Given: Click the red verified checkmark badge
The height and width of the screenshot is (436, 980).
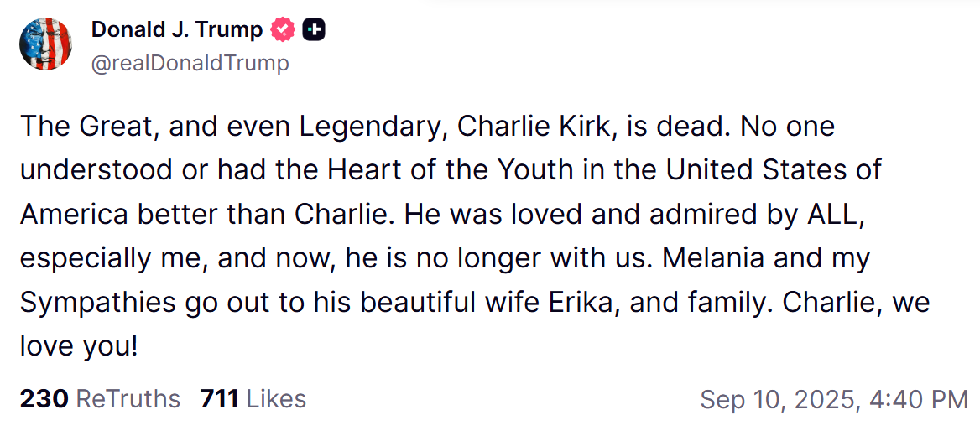Looking at the screenshot, I should click(283, 29).
